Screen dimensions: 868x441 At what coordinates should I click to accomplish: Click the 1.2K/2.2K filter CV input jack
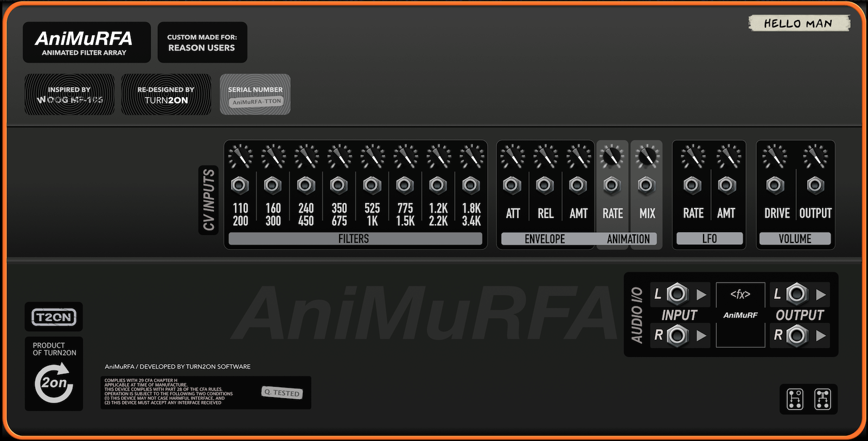coord(438,186)
